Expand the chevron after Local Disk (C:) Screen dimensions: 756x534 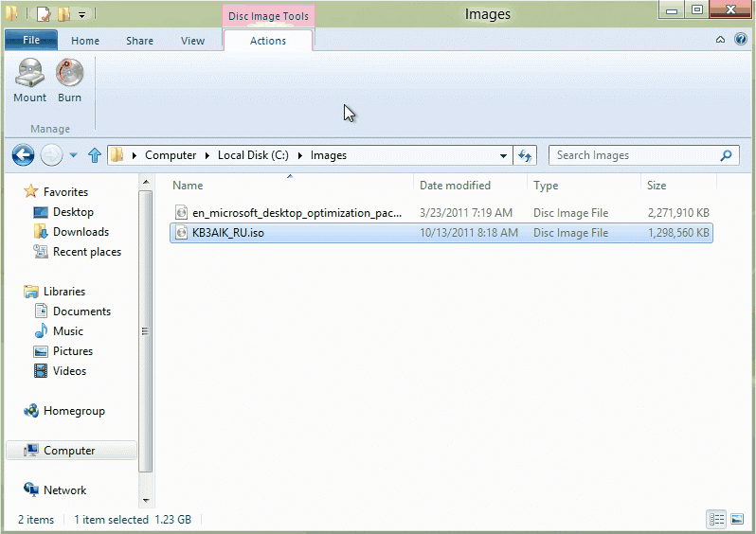300,155
